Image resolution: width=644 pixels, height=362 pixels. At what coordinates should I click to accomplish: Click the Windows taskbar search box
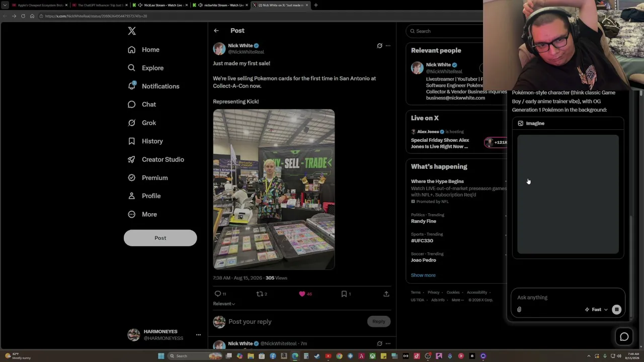point(195,356)
